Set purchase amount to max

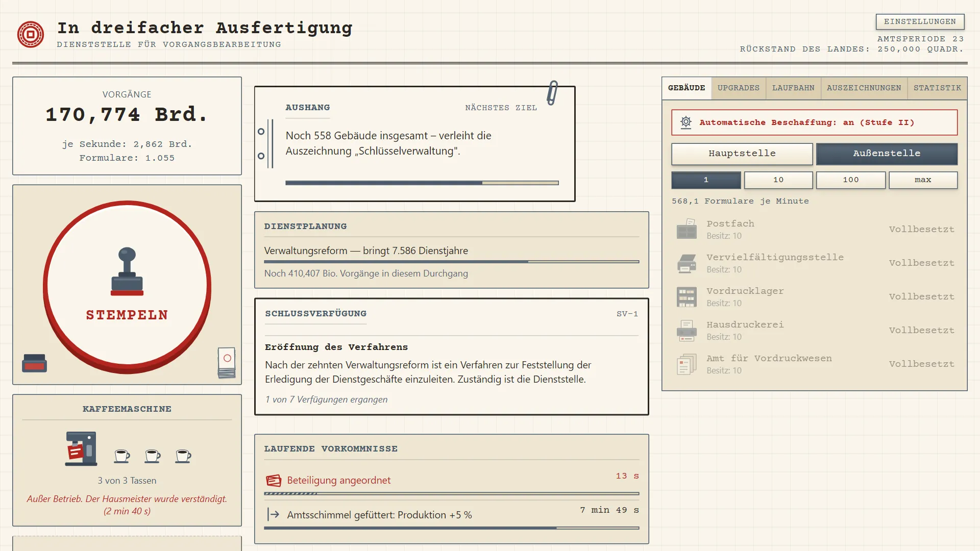[x=923, y=180]
